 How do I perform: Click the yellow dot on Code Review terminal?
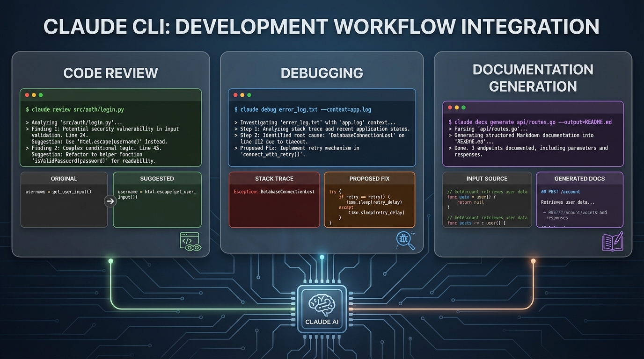33,94
